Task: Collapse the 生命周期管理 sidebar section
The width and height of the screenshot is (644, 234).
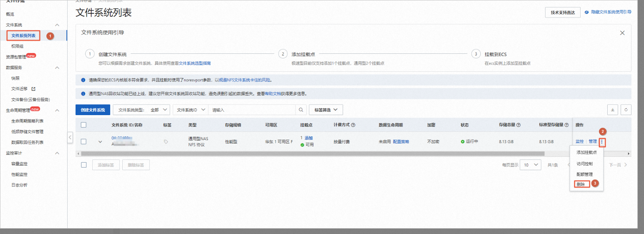Action: (x=58, y=111)
